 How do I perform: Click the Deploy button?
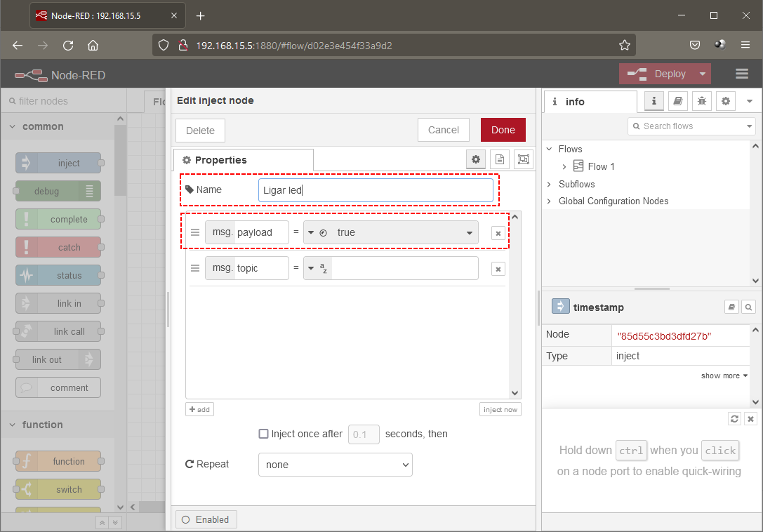coord(656,74)
